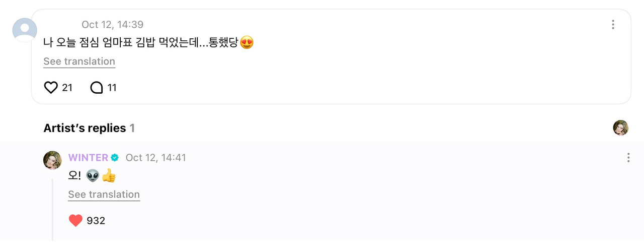The width and height of the screenshot is (644, 247).
Task: See translation of the fan's kimbap post
Action: pyautogui.click(x=79, y=61)
